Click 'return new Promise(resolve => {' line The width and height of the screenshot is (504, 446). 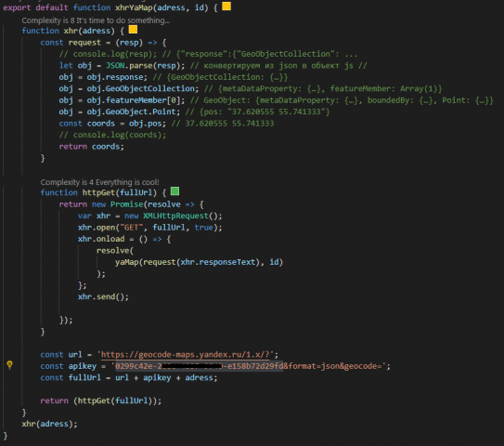pyautogui.click(x=131, y=204)
